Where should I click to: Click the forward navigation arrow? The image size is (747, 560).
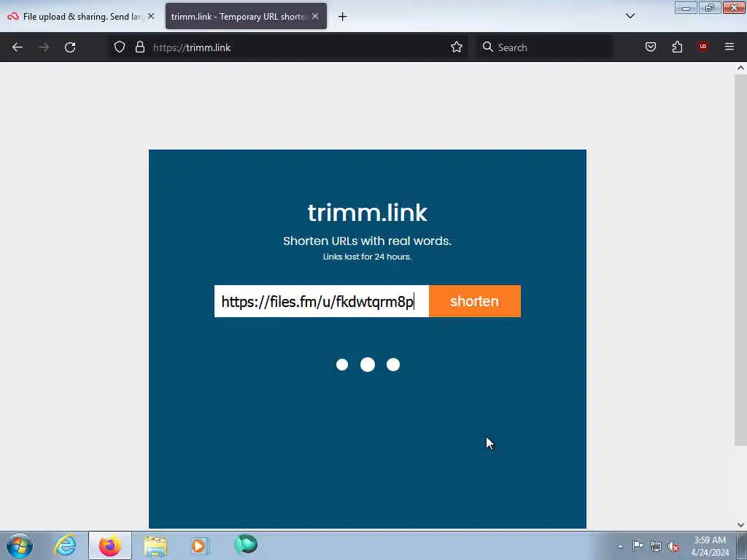(x=44, y=47)
